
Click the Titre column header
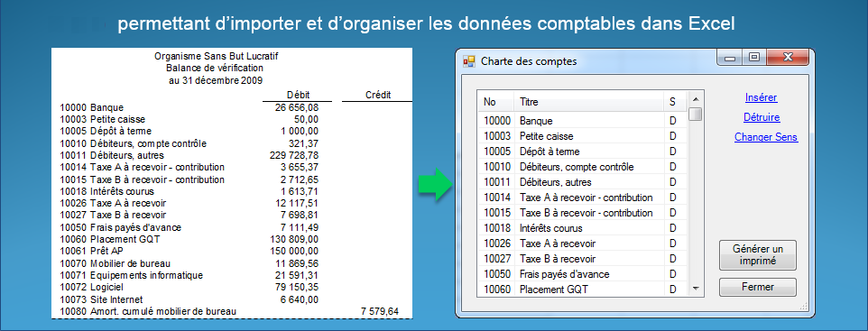[589, 102]
